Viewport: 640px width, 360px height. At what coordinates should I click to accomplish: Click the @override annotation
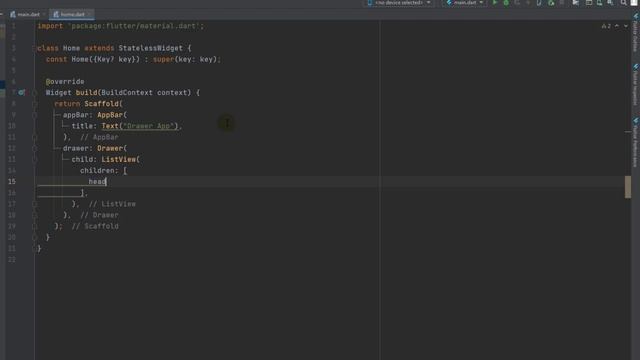pos(65,82)
